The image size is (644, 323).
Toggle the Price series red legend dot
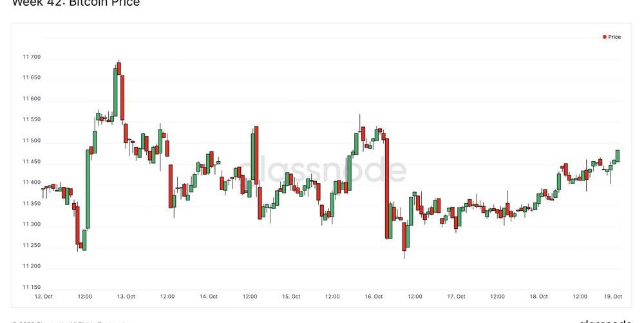click(605, 37)
